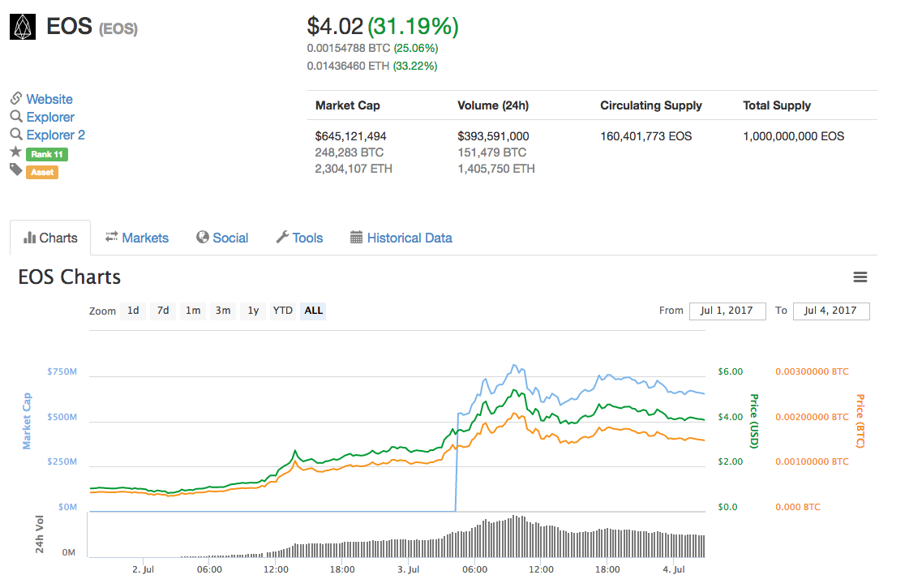Image resolution: width=922 pixels, height=588 pixels.
Task: Click the EOS Charts heading
Action: pyautogui.click(x=70, y=277)
